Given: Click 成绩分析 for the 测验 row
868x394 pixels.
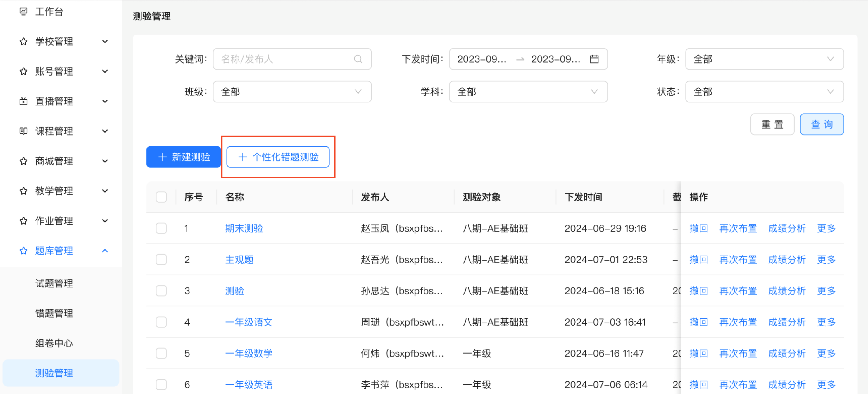Looking at the screenshot, I should pyautogui.click(x=786, y=291).
